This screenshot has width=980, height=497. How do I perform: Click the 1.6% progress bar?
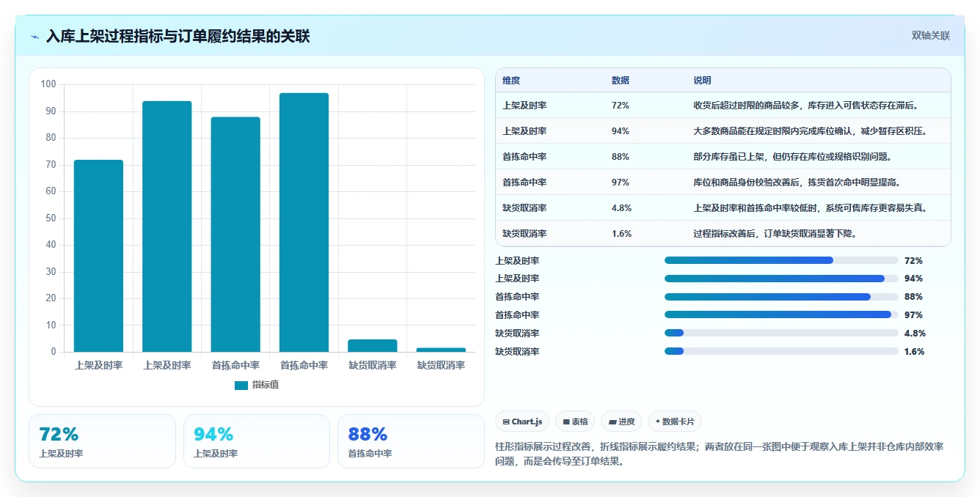click(781, 351)
